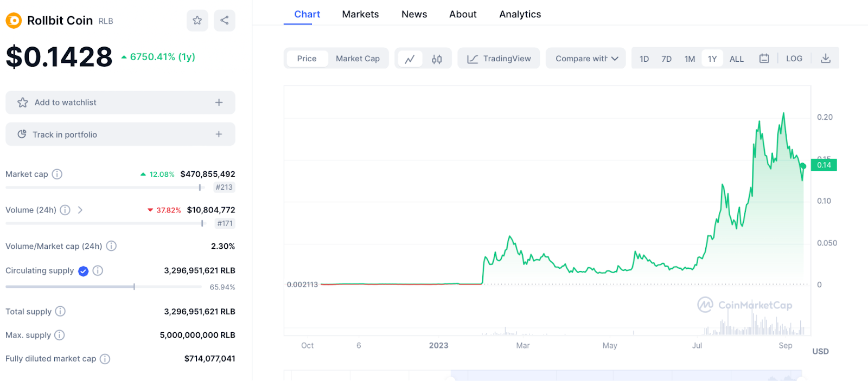Toggle chart to Market Cap view
Viewport: 868px width, 381px height.
(x=358, y=59)
